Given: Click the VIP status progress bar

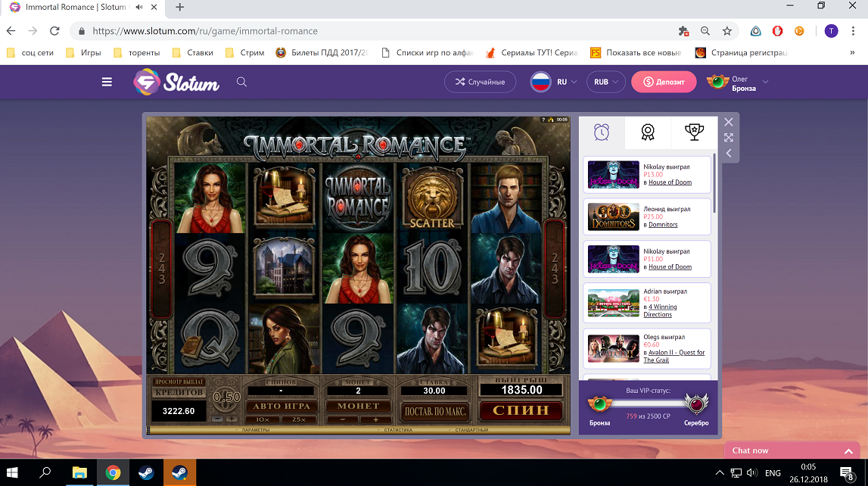Looking at the screenshot, I should (648, 403).
